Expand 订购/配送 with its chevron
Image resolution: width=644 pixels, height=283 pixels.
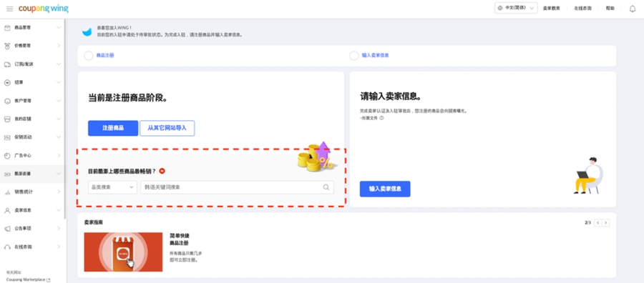59,64
